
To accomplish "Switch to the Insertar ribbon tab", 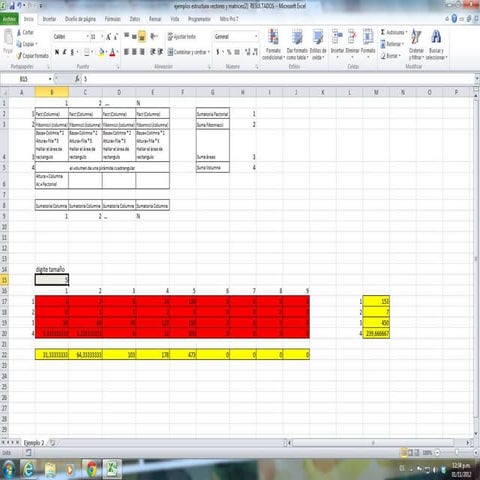I will 49,19.
